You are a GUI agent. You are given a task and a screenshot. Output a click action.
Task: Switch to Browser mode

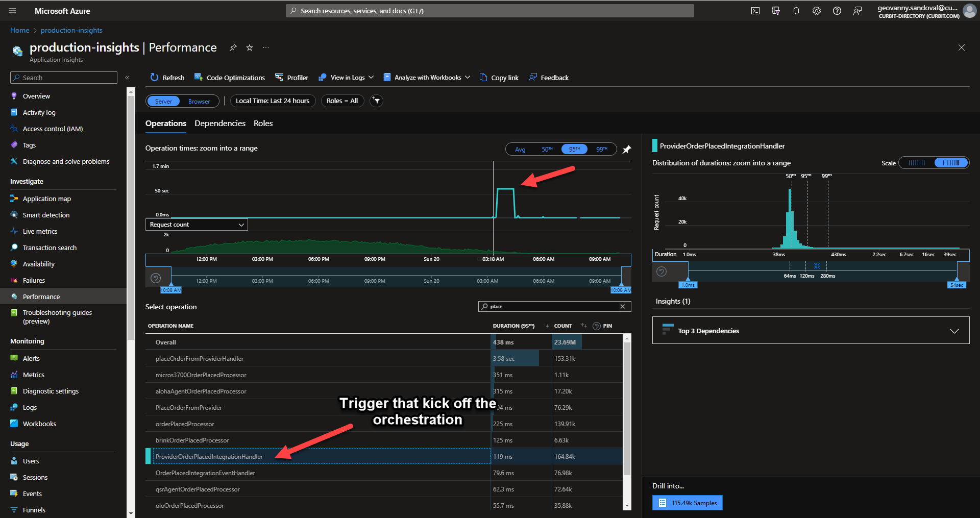(x=199, y=101)
